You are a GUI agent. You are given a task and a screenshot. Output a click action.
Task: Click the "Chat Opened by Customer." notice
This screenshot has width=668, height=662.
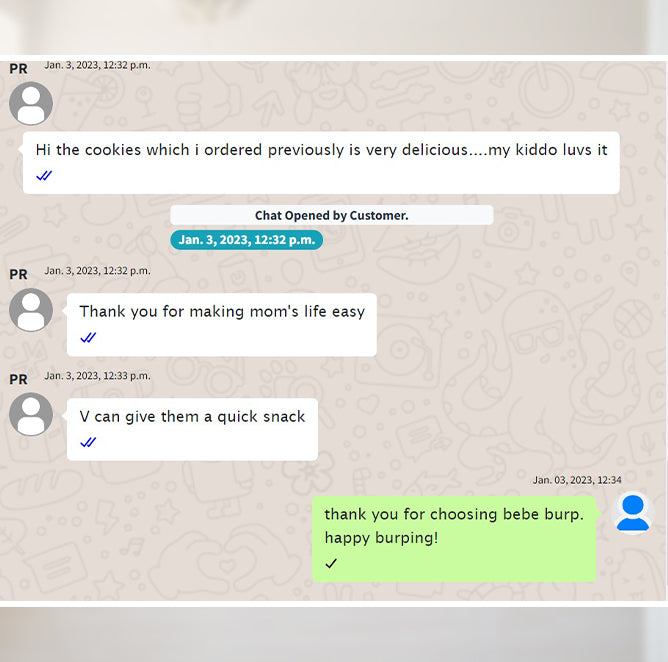tap(332, 215)
